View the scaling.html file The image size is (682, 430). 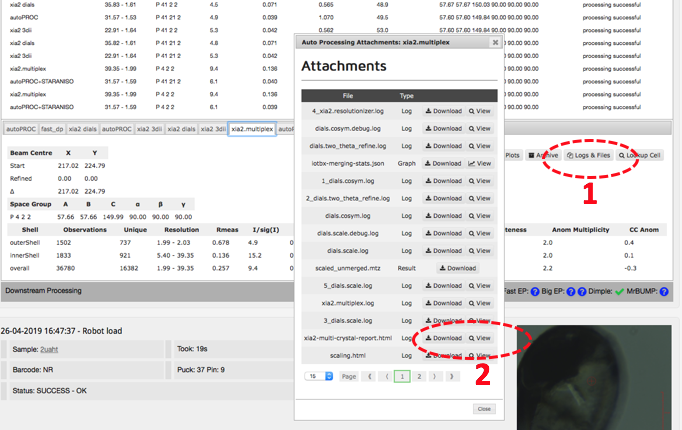[x=480, y=355]
